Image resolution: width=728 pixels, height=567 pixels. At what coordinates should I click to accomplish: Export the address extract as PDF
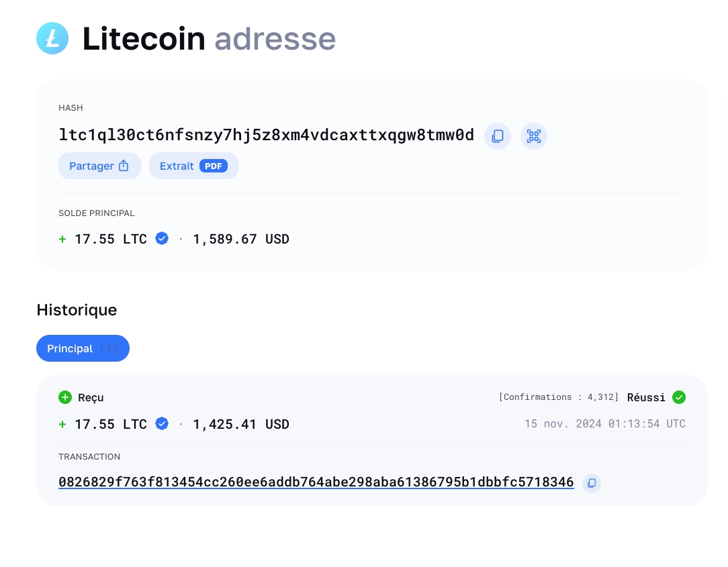(193, 165)
